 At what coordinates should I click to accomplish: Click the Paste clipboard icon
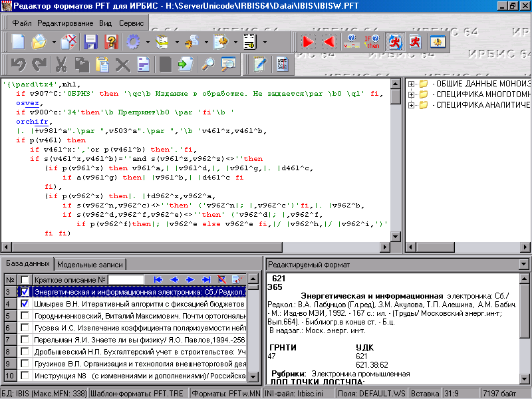tap(102, 65)
